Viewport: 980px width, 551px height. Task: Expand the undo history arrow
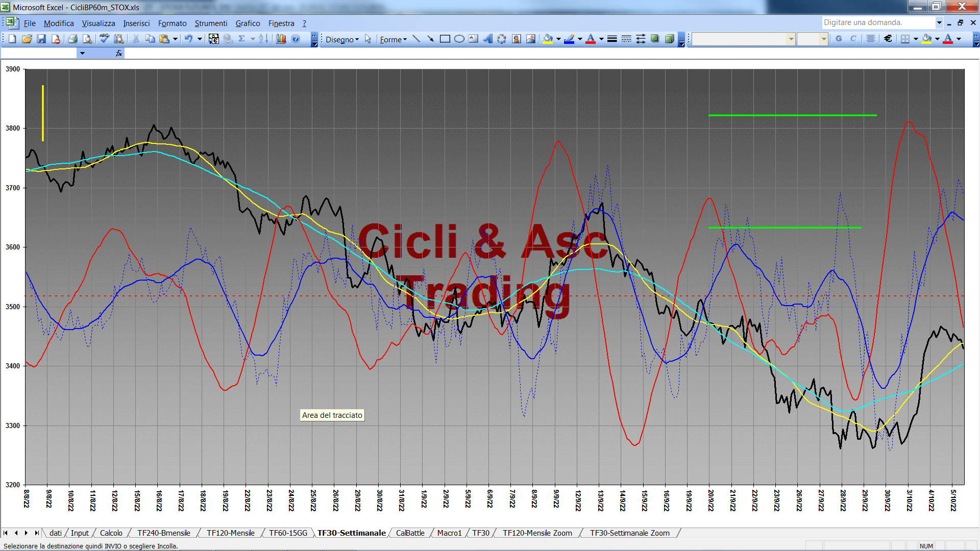pyautogui.click(x=200, y=39)
